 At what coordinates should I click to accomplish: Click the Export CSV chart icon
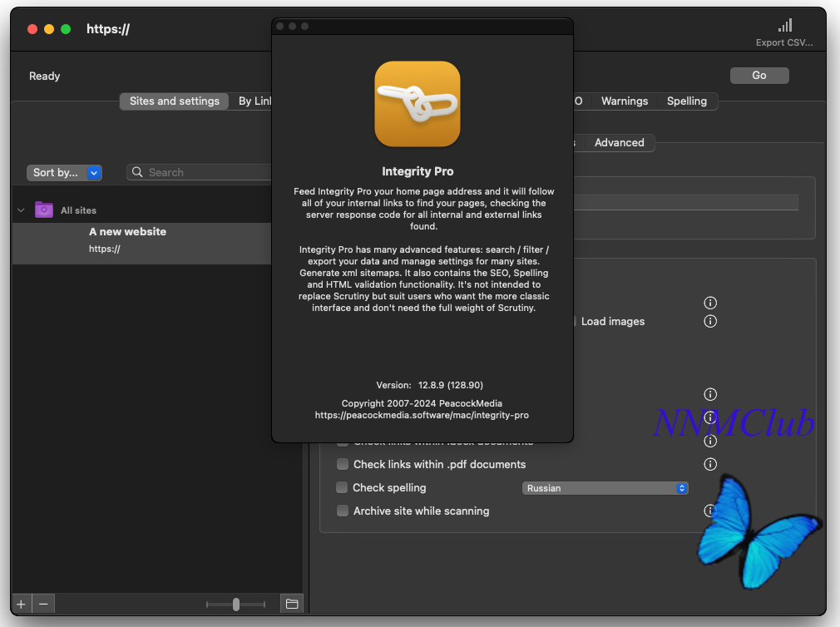point(785,26)
